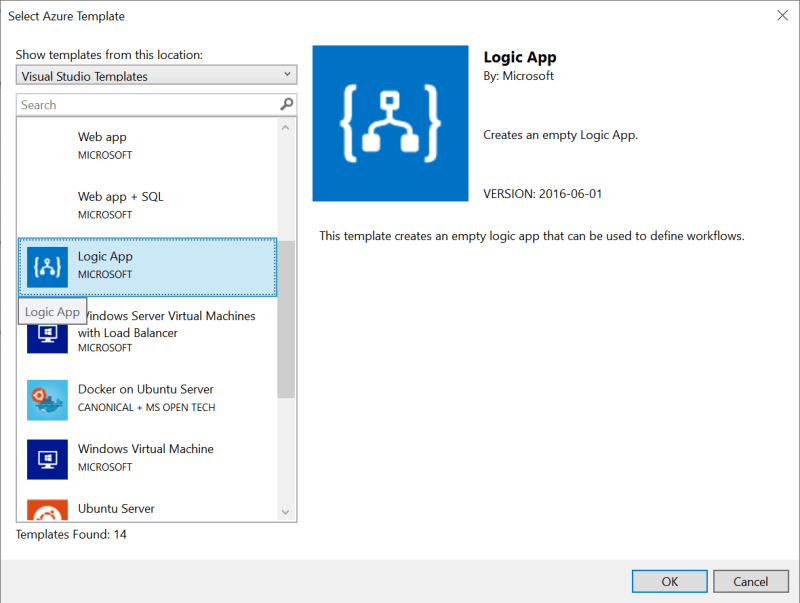
Task: Select the Docker on Ubuntu Server template
Action: (147, 400)
